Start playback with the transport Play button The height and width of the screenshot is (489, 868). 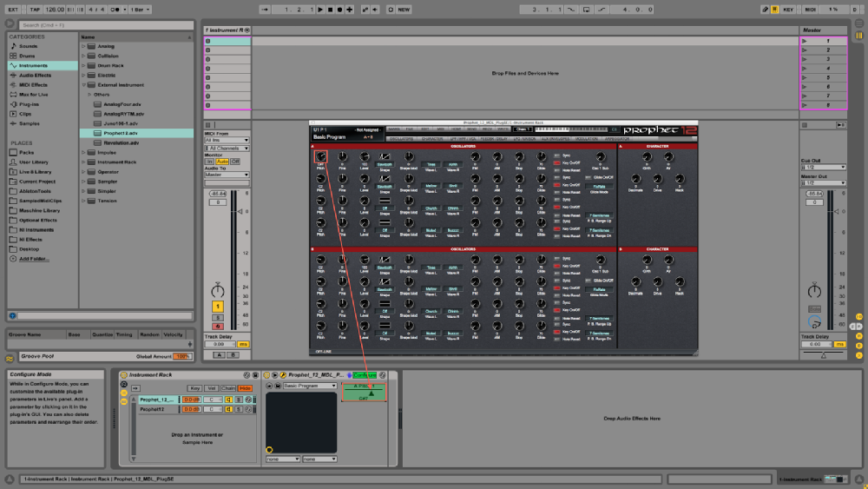click(320, 10)
